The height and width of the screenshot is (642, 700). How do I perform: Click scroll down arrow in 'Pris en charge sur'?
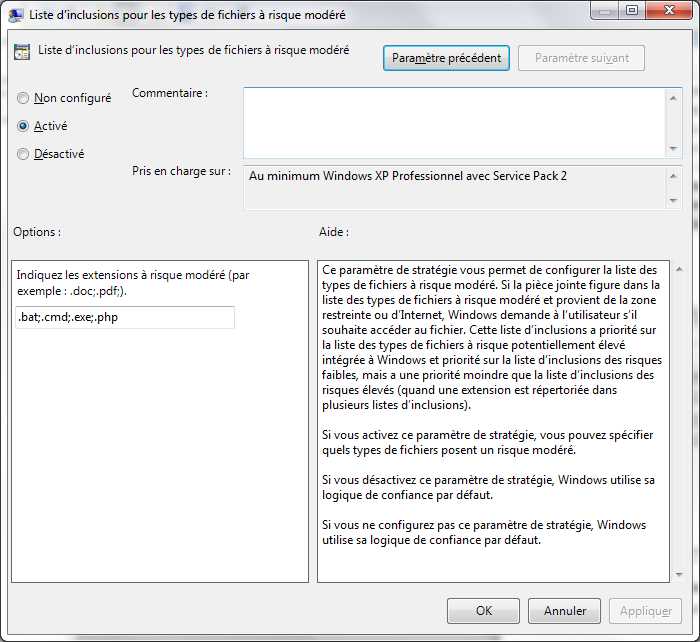(x=674, y=201)
